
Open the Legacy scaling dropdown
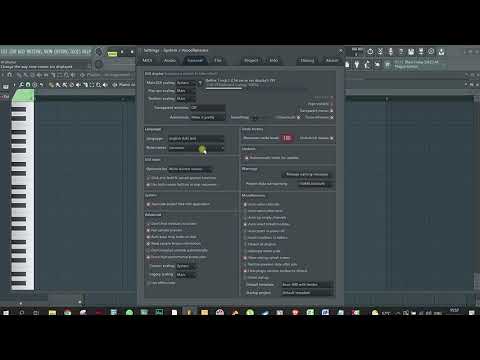pos(186,275)
